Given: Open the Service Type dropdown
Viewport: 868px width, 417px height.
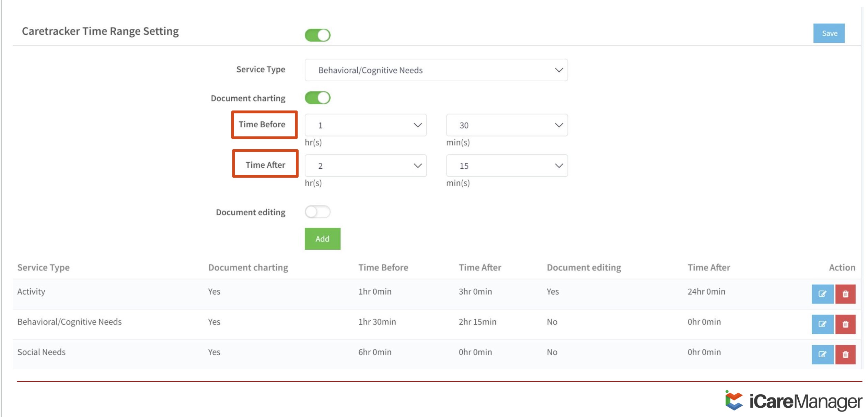Looking at the screenshot, I should coord(436,70).
